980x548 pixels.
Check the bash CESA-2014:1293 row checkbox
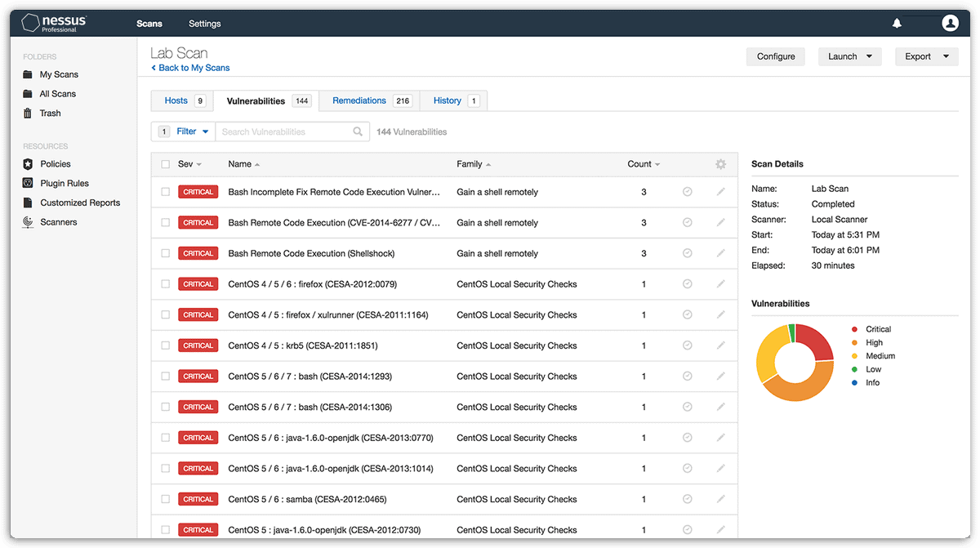[166, 376]
